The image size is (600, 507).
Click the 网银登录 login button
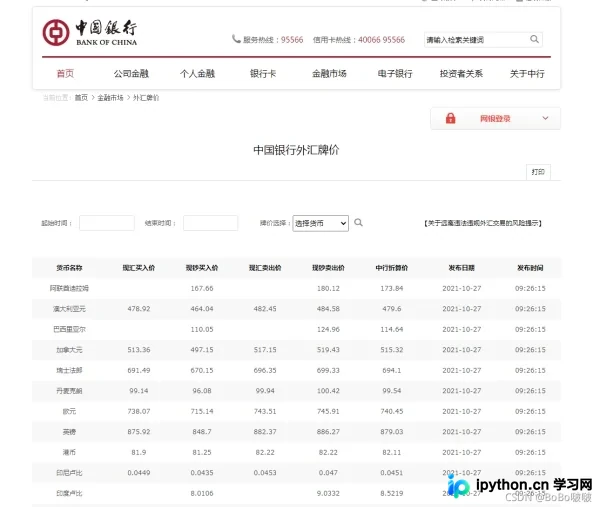(496, 119)
